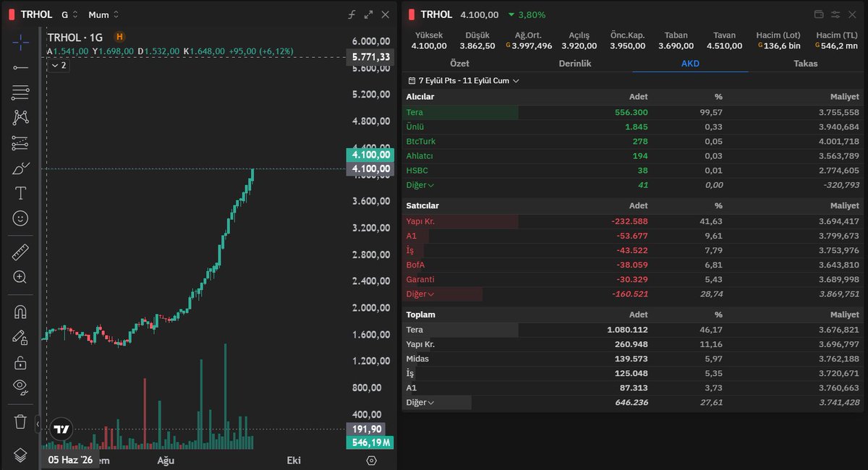Switch to the Takas tab
This screenshot has width=868, height=470.
806,64
